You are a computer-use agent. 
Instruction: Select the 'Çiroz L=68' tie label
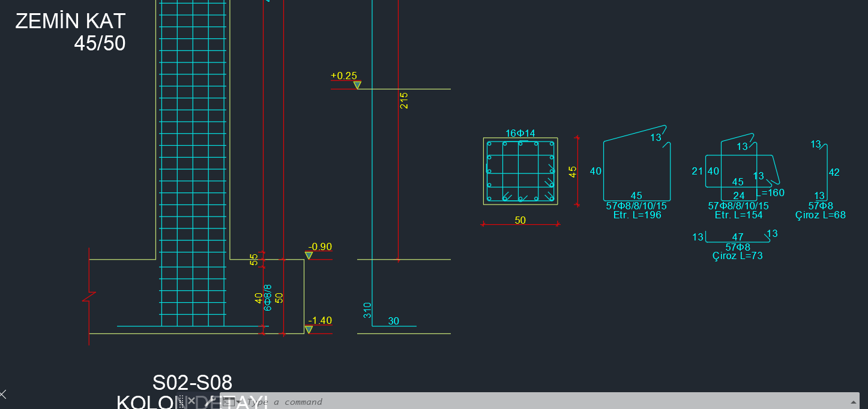[821, 215]
